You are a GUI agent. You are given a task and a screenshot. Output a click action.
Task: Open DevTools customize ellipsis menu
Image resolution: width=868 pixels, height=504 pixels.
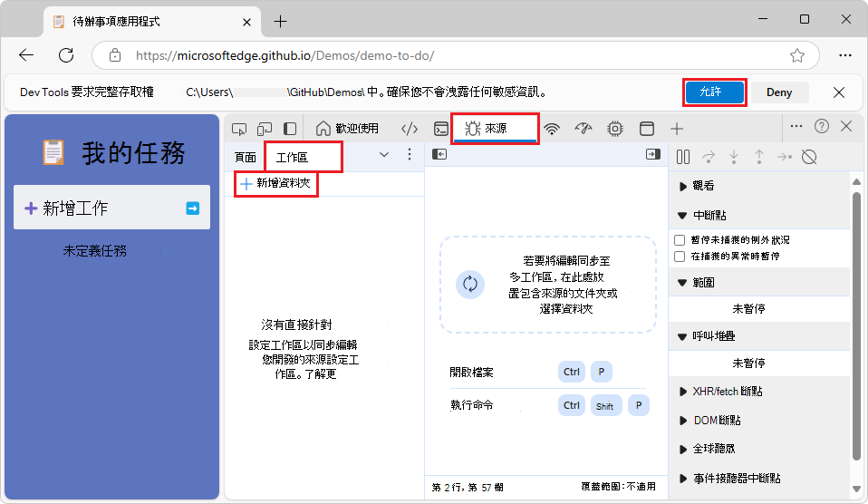coord(796,126)
